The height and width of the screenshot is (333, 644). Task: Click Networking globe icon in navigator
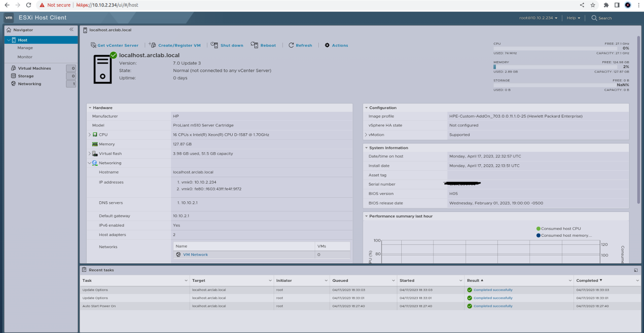click(13, 84)
